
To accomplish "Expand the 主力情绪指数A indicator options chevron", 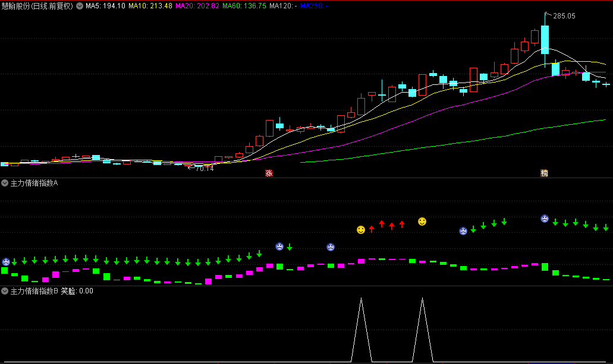I will point(5,183).
